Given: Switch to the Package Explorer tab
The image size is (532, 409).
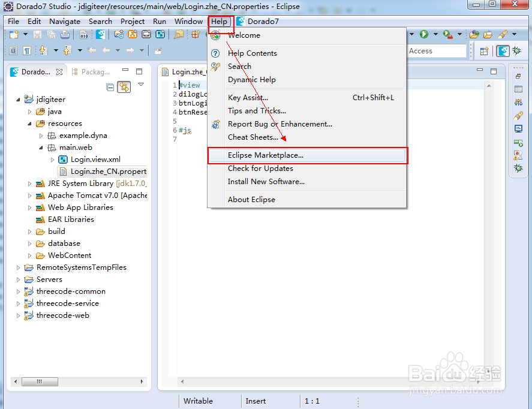Looking at the screenshot, I should click(91, 72).
